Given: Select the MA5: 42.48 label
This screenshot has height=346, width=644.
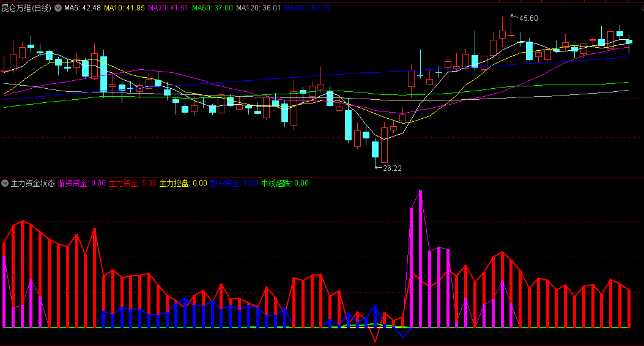Looking at the screenshot, I should click(83, 8).
